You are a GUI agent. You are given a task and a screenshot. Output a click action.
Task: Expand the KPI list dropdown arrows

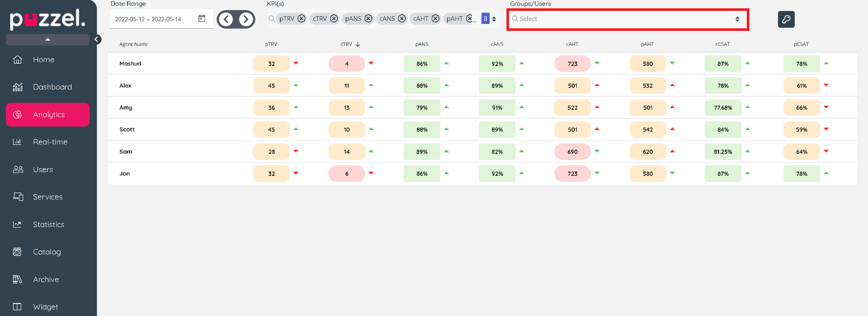(x=494, y=19)
